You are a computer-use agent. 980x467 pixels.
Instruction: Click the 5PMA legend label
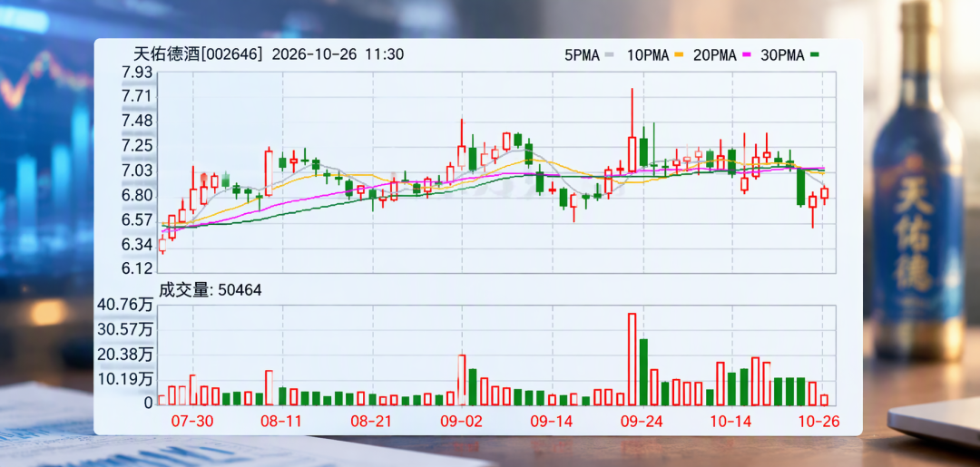[x=582, y=55]
